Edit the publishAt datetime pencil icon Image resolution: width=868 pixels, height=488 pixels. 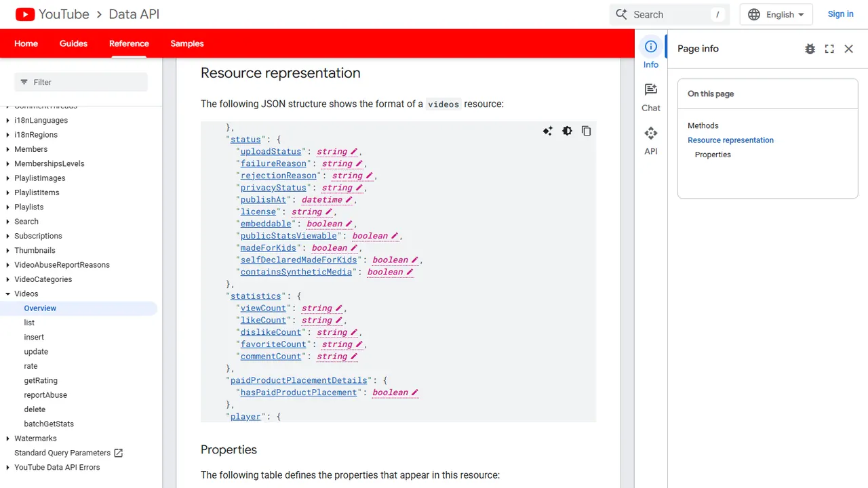[x=349, y=200]
